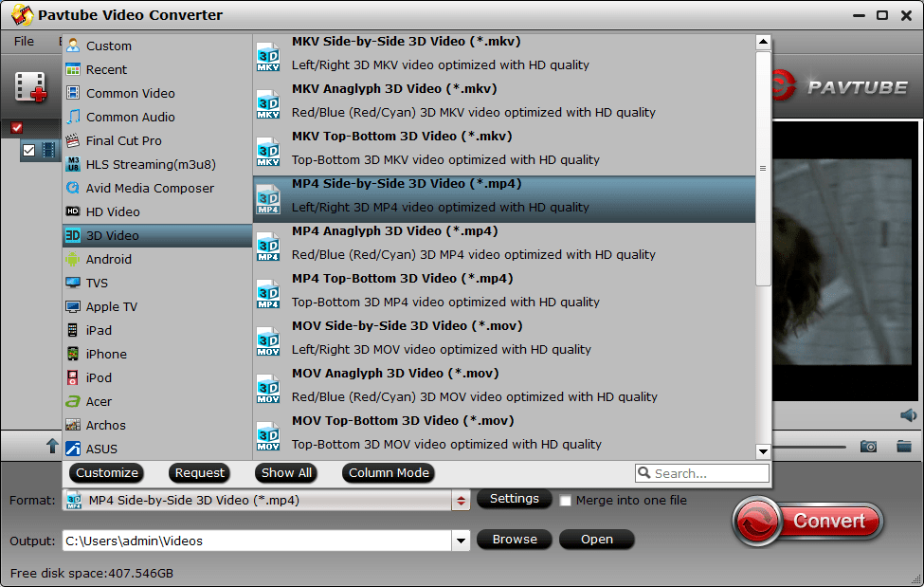The height and width of the screenshot is (587, 924).
Task: Select MP4 Side-by-Side 3D Video format
Action: [x=504, y=199]
